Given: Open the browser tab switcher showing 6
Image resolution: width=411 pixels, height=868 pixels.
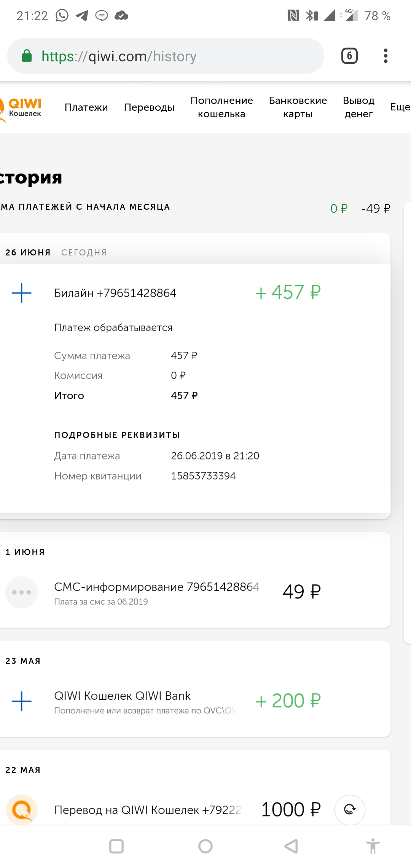Looking at the screenshot, I should (x=349, y=56).
